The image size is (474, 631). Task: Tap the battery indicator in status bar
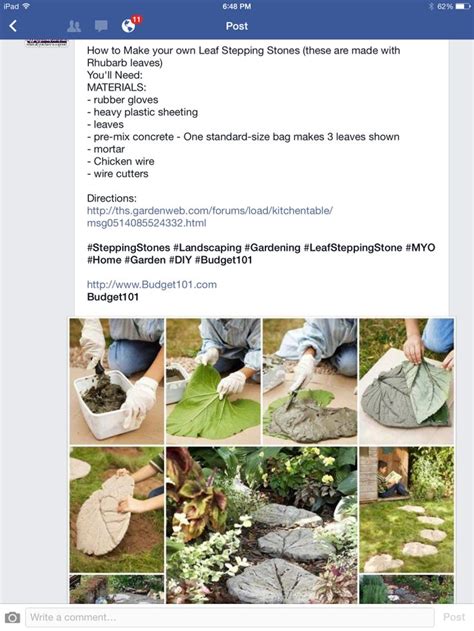(x=462, y=6)
